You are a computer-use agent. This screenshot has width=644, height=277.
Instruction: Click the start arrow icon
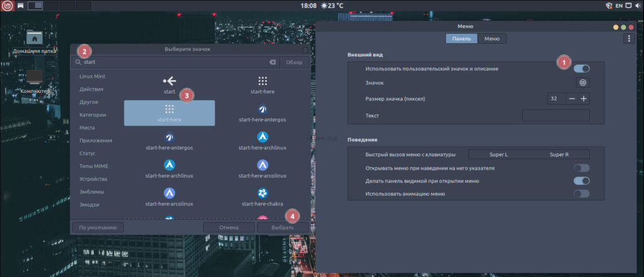pyautogui.click(x=169, y=81)
